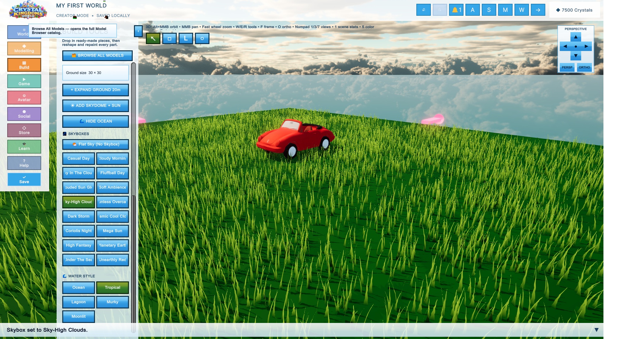Click the A button in top toolbar
The width and height of the screenshot is (644, 339).
coord(473,10)
